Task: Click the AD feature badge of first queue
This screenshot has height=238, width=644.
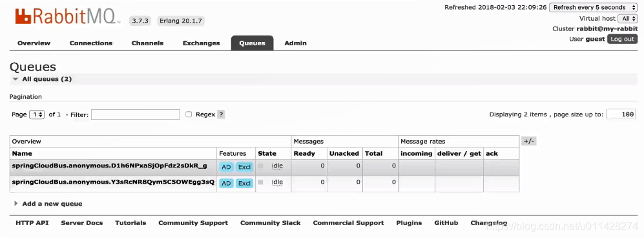Action: [x=226, y=167]
